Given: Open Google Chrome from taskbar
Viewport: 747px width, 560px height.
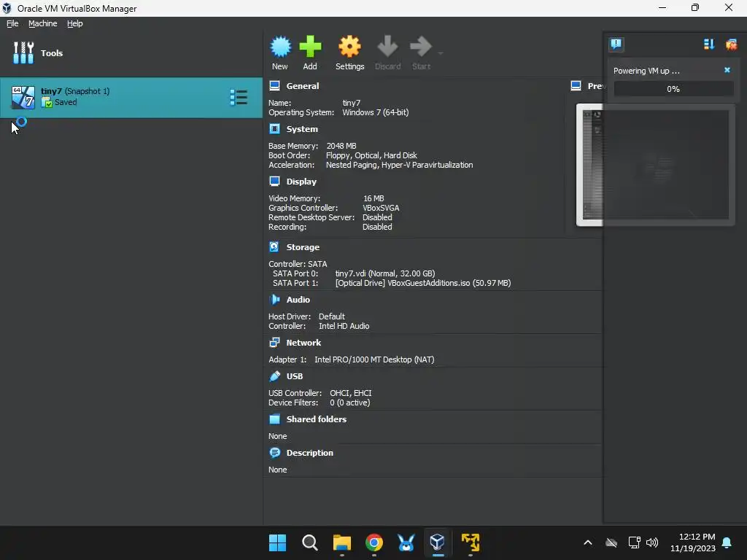Looking at the screenshot, I should click(374, 542).
